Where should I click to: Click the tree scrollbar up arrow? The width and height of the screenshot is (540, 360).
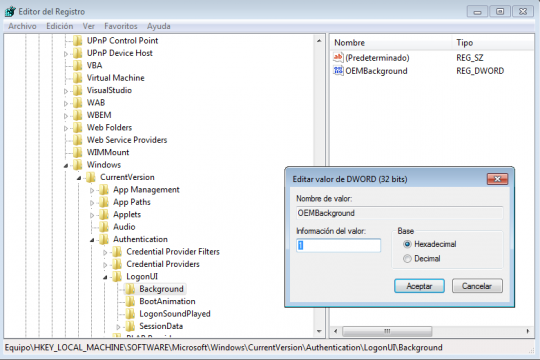(319, 41)
